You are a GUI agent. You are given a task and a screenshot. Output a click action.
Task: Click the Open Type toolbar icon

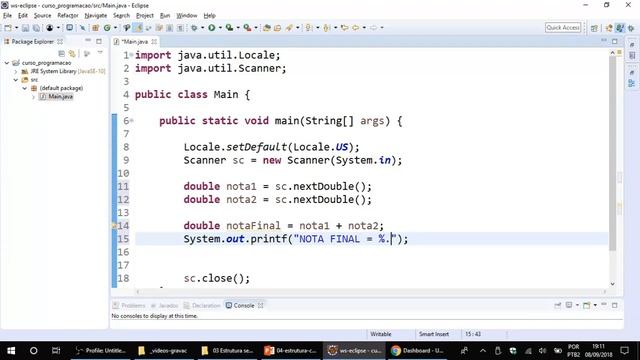coord(267,28)
